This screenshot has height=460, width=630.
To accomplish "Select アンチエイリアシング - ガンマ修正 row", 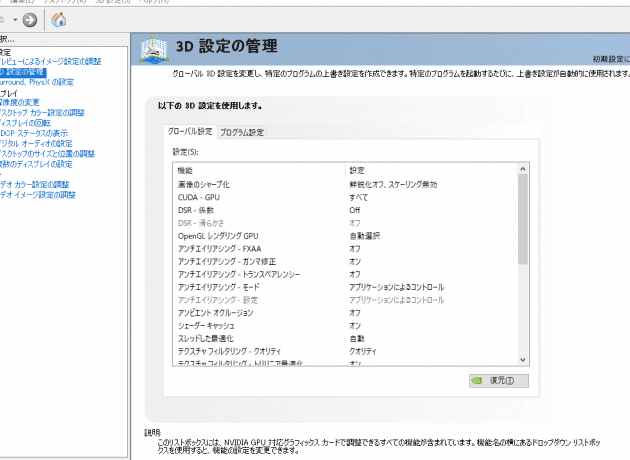I will [x=346, y=262].
